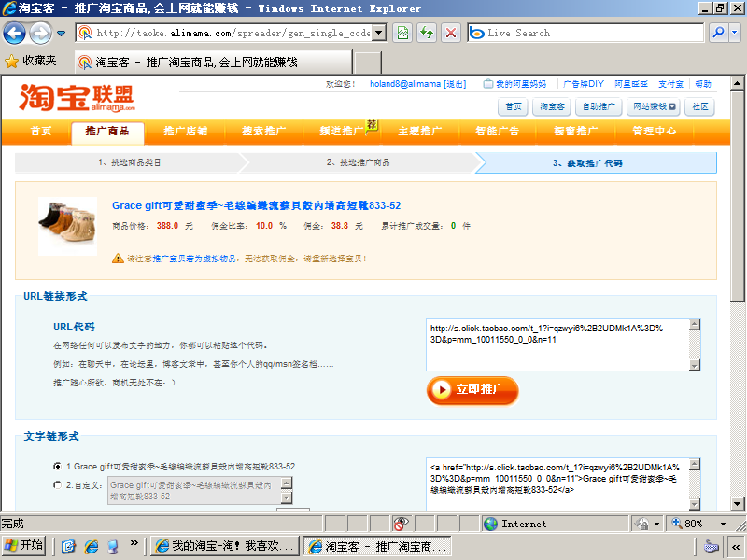The height and width of the screenshot is (560, 747).
Task: Click the compatibility view icon
Action: [x=403, y=33]
